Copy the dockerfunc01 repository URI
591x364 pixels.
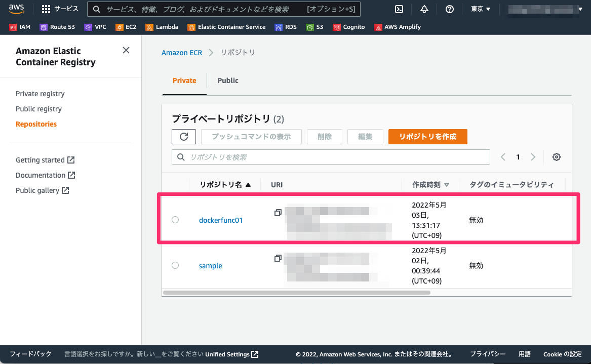278,213
